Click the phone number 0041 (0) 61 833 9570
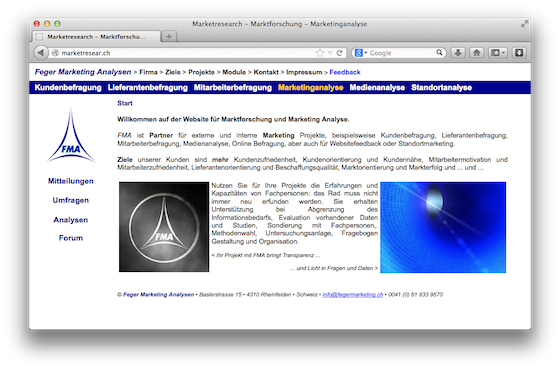Screen dimensions: 560x370 [415, 295]
